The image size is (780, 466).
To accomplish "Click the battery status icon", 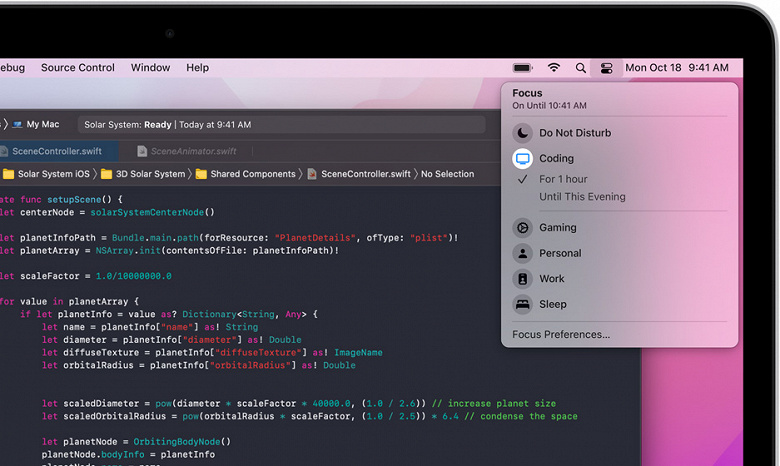I will (522, 68).
